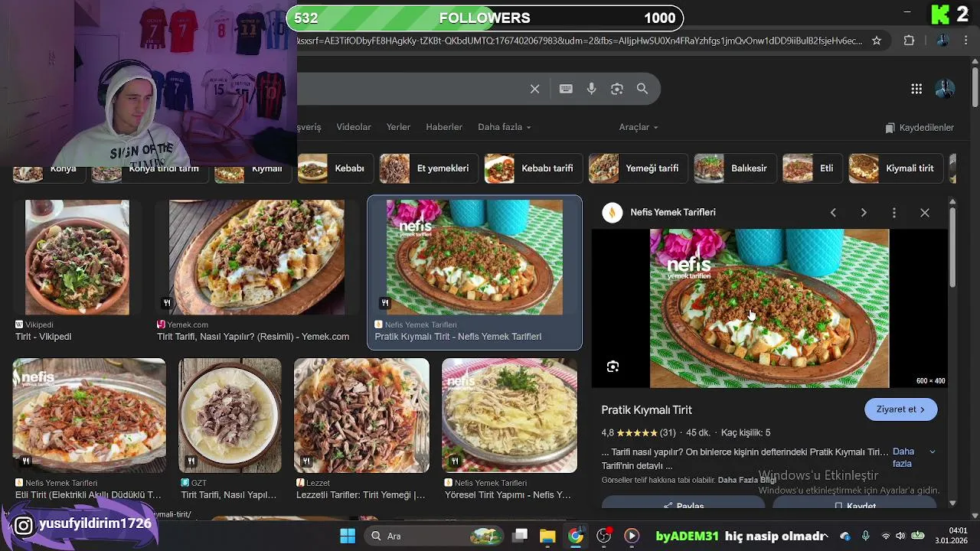Filter by the Kıymalı tirit chip
Screen dimensions: 980x551
896,168
